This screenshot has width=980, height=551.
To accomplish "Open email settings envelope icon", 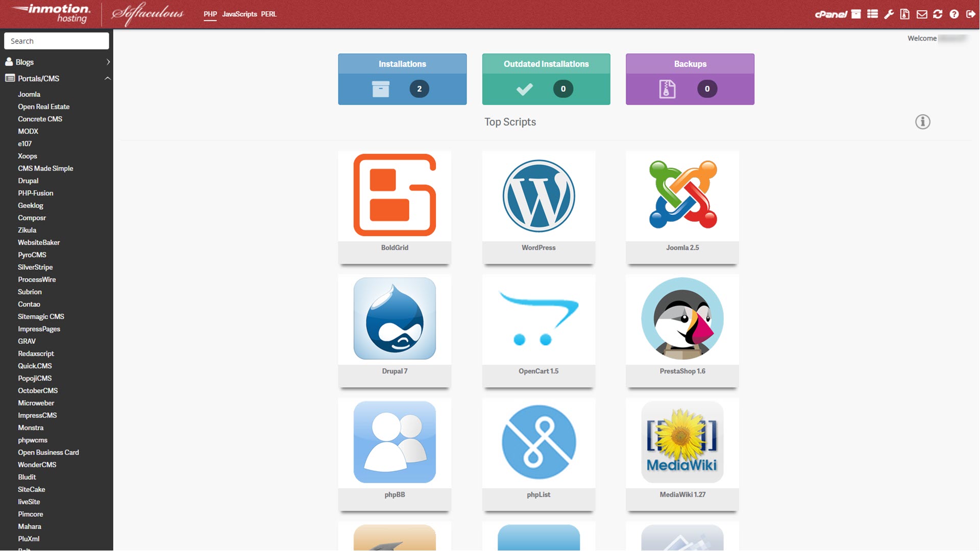I will point(921,14).
